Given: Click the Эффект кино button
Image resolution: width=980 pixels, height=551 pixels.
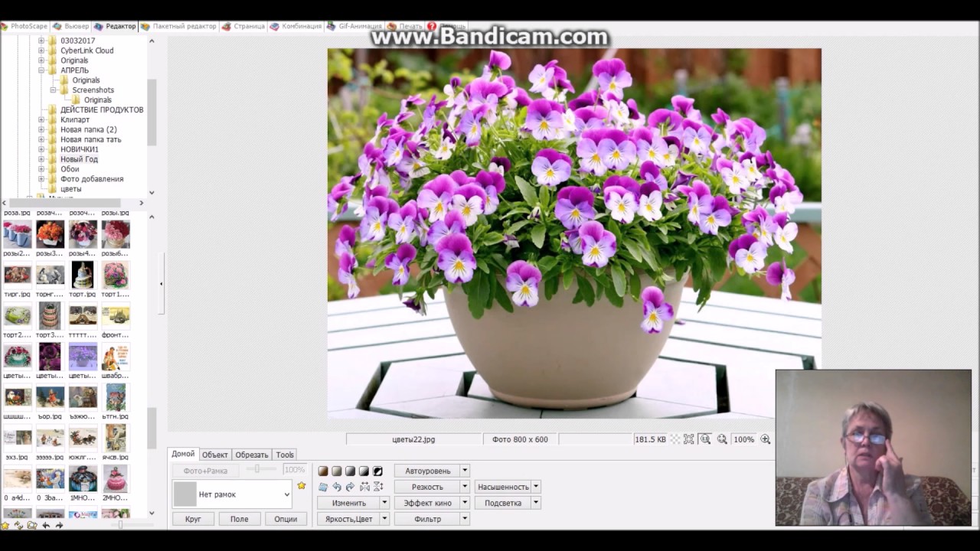Looking at the screenshot, I should pos(427,503).
